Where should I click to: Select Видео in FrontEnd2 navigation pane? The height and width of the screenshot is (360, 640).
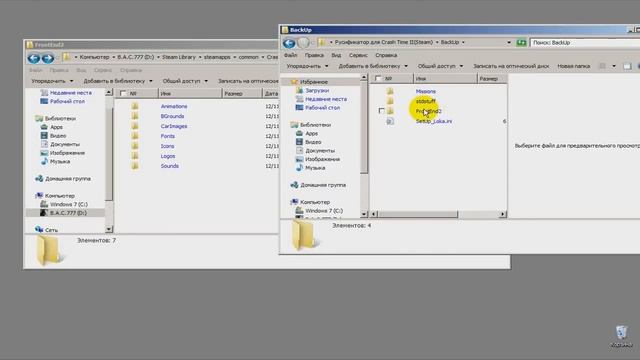58,136
